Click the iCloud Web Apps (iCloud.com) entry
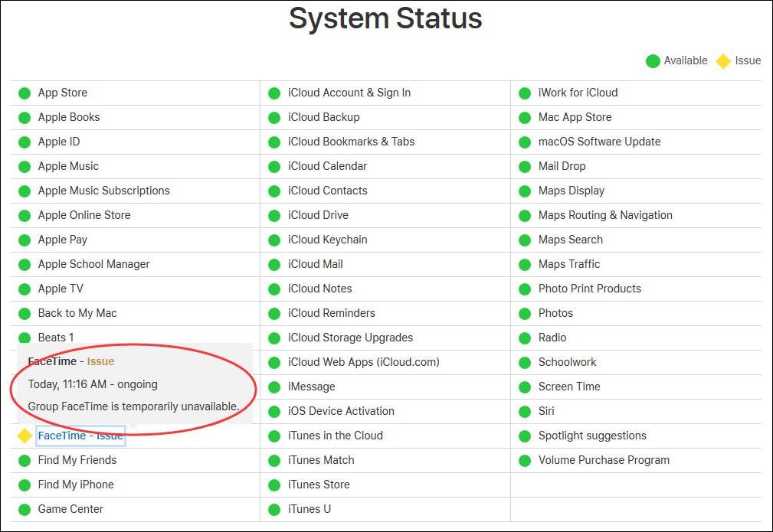This screenshot has height=532, width=773. 363,362
